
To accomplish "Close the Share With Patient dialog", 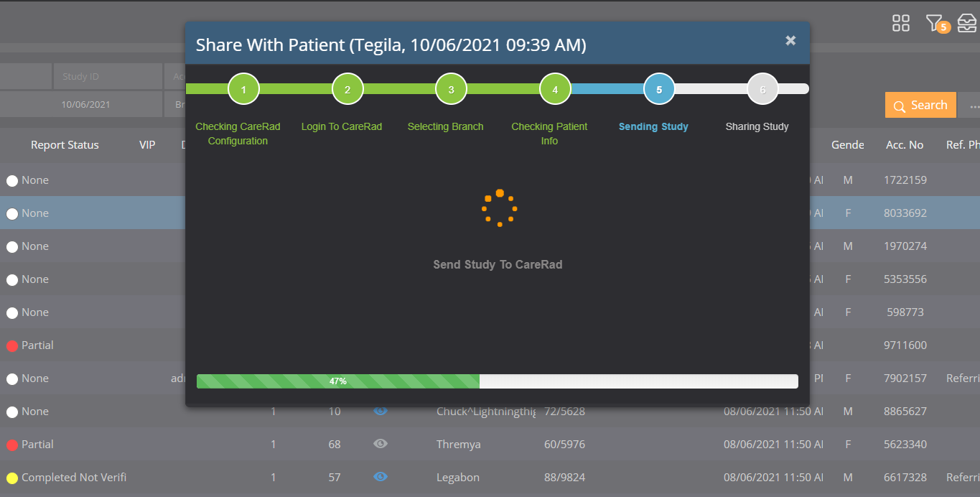I will pyautogui.click(x=790, y=41).
